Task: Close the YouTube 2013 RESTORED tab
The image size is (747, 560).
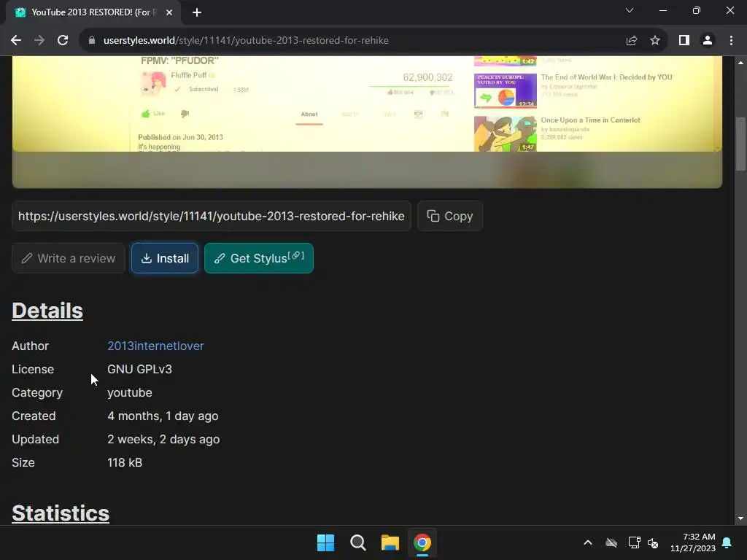Action: tap(169, 12)
